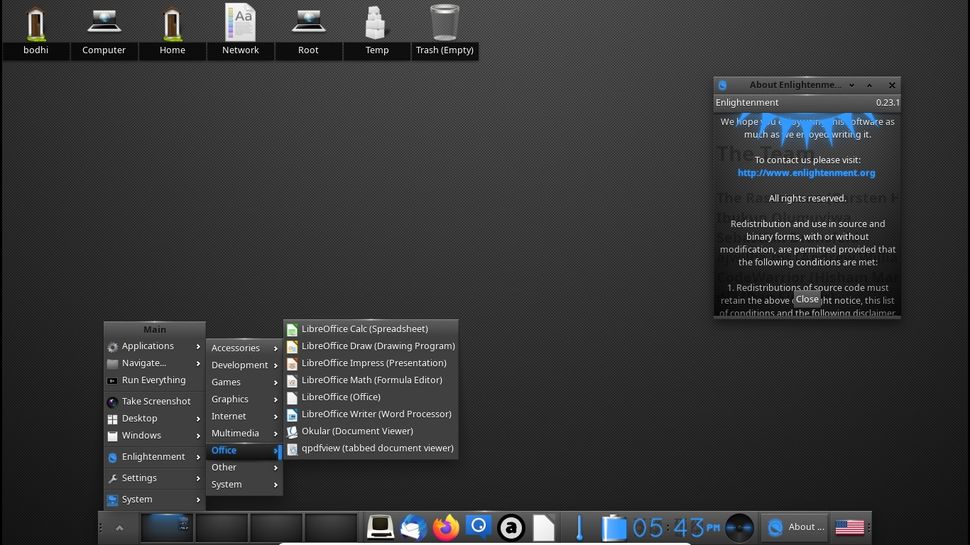Open Applications in the Main menu
This screenshot has width=970, height=545.
pos(154,346)
